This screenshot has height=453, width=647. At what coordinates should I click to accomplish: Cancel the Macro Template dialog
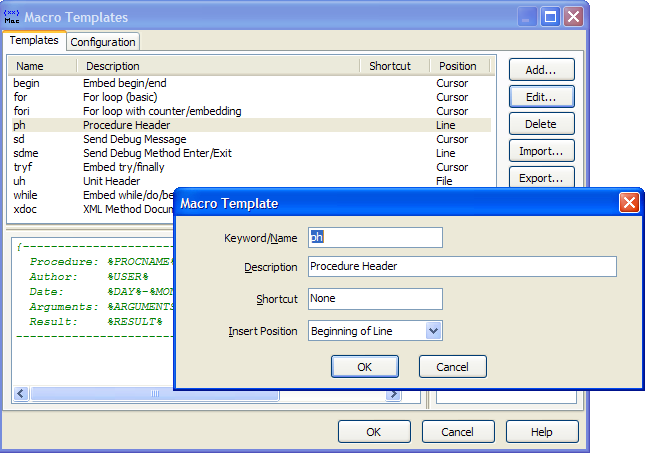click(x=452, y=367)
